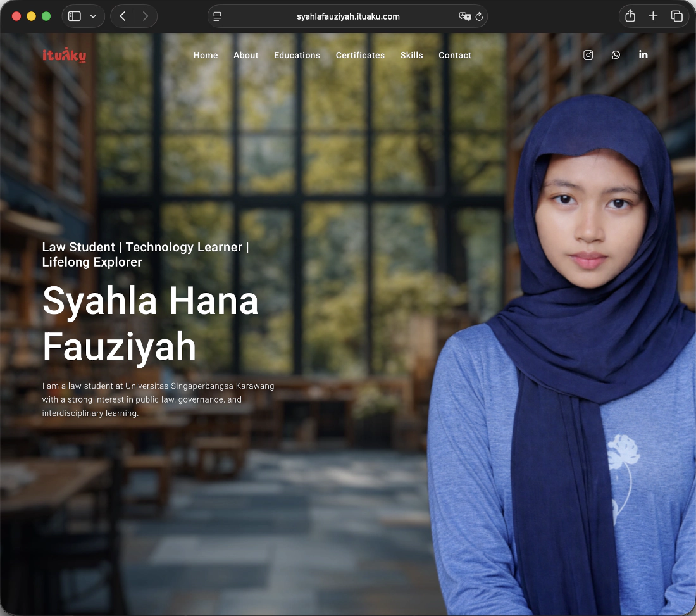Image resolution: width=696 pixels, height=616 pixels.
Task: Open the Contact section
Action: tap(455, 55)
